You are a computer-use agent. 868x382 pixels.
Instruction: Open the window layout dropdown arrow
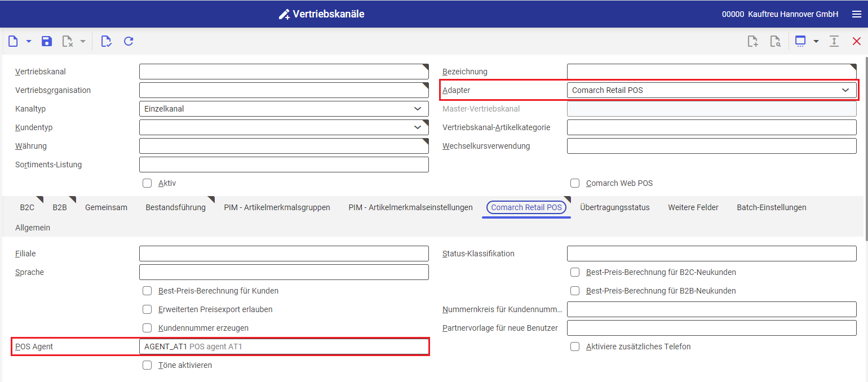(x=816, y=41)
